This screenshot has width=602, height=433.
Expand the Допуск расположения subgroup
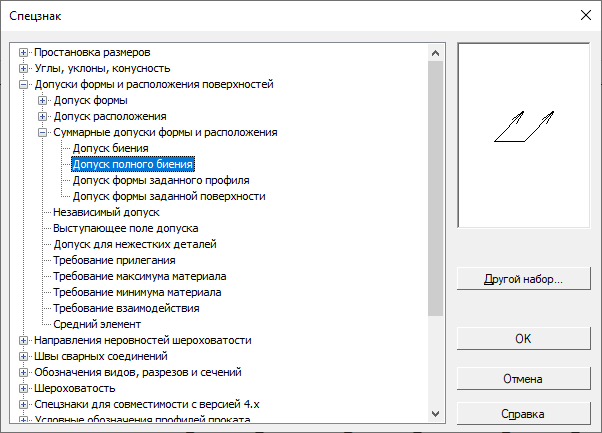point(42,116)
